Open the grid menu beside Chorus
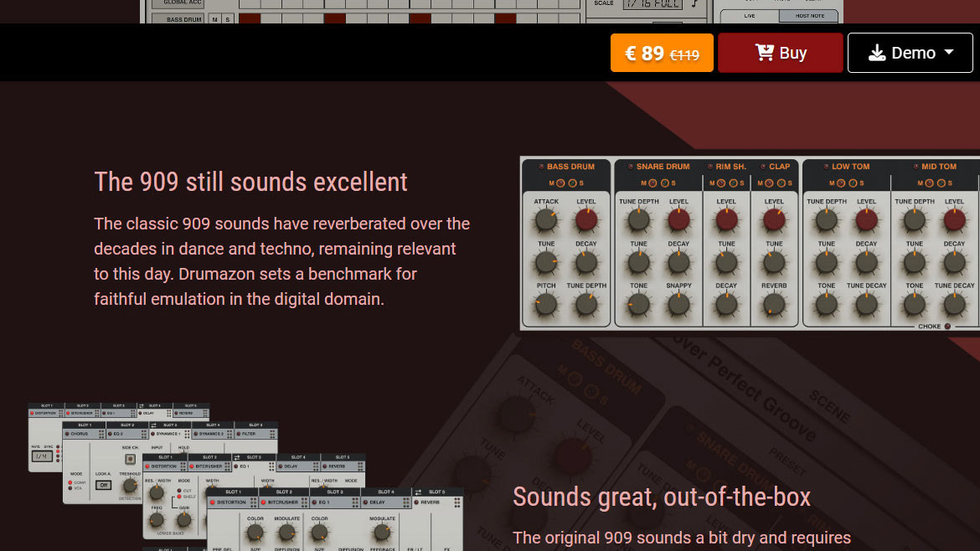 click(101, 434)
